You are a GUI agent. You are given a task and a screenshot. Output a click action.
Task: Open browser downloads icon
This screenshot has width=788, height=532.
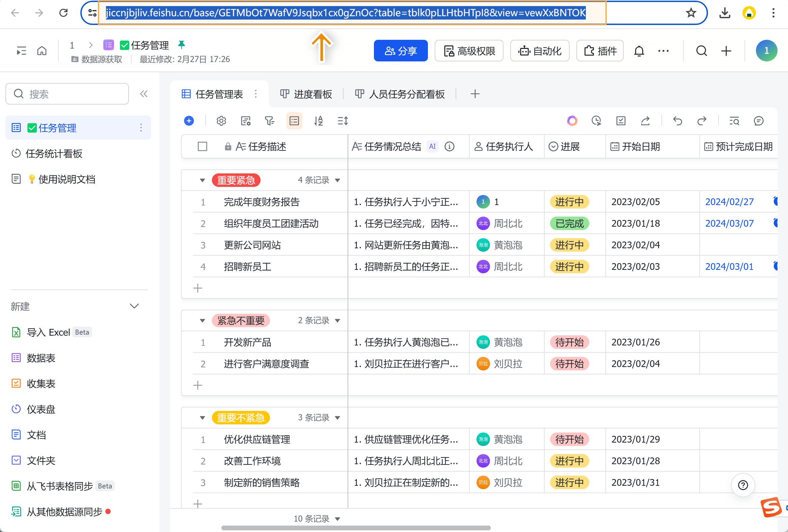pos(725,13)
